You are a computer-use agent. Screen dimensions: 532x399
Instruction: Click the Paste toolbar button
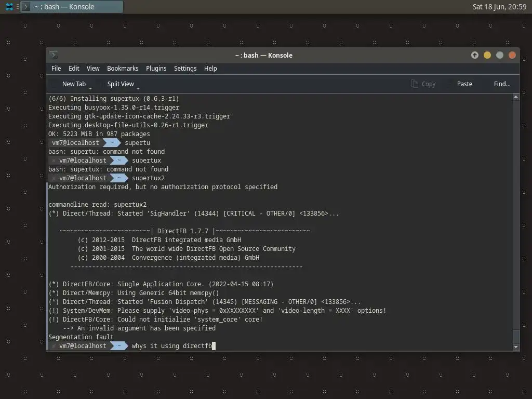pyautogui.click(x=464, y=84)
